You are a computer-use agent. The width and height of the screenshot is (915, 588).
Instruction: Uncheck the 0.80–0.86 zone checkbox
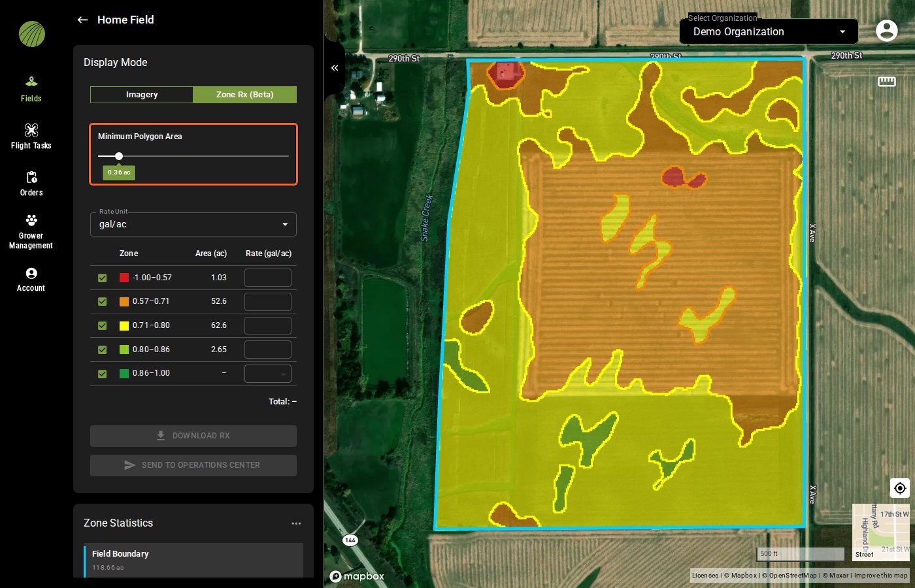pyautogui.click(x=103, y=350)
